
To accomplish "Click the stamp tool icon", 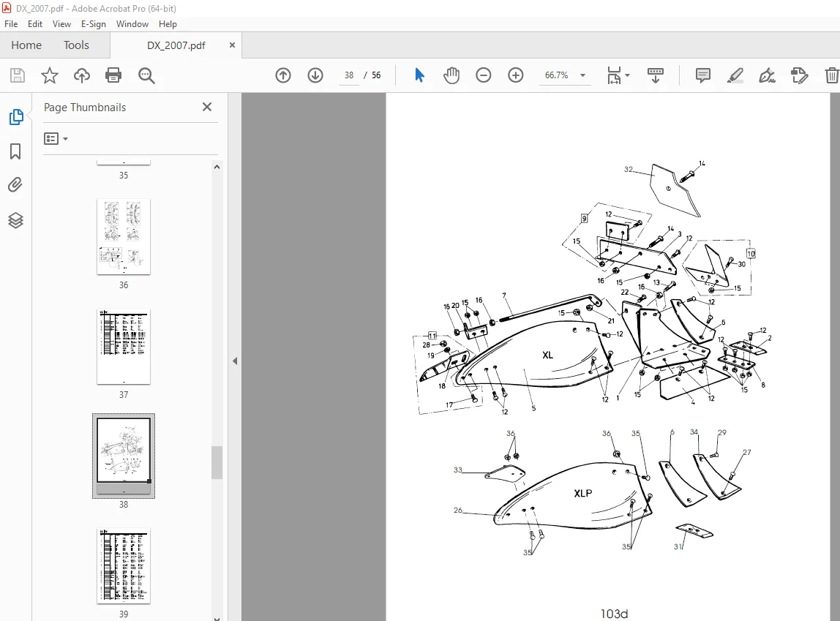I will click(x=799, y=75).
